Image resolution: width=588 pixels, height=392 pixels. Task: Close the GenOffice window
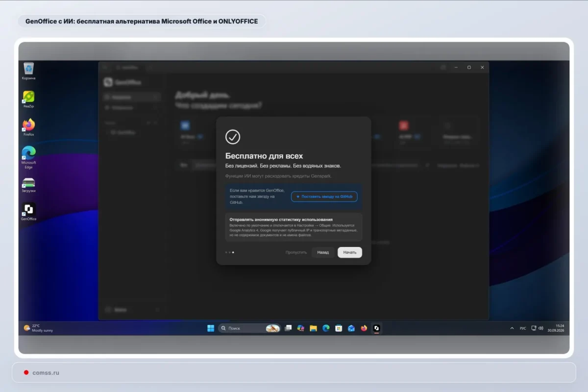tap(482, 67)
